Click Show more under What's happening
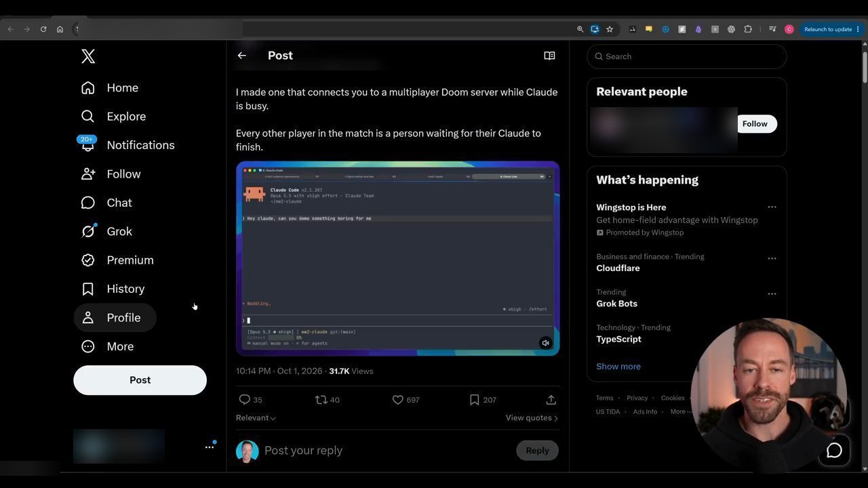The image size is (868, 488). click(x=618, y=367)
